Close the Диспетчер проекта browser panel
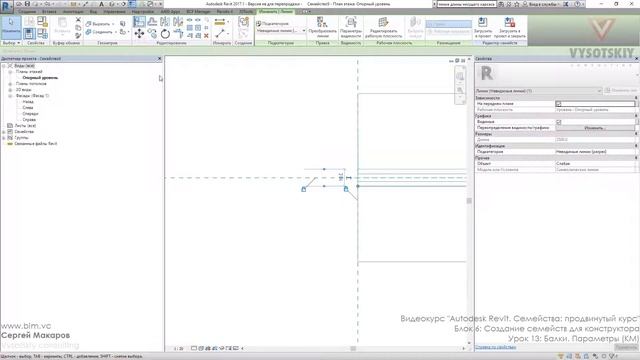This screenshot has height=360, width=640. coord(159,59)
